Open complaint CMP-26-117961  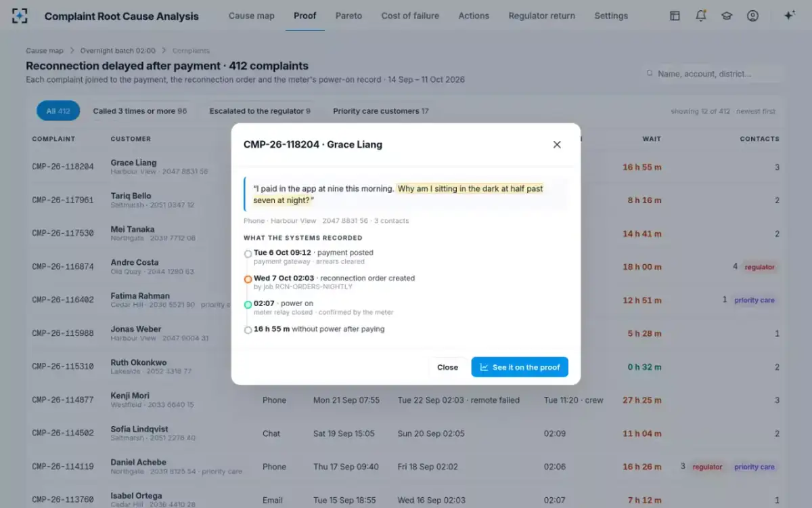pos(63,200)
